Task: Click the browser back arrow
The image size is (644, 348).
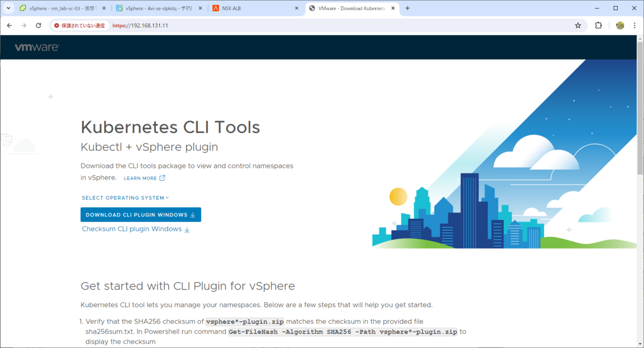Action: pyautogui.click(x=9, y=25)
